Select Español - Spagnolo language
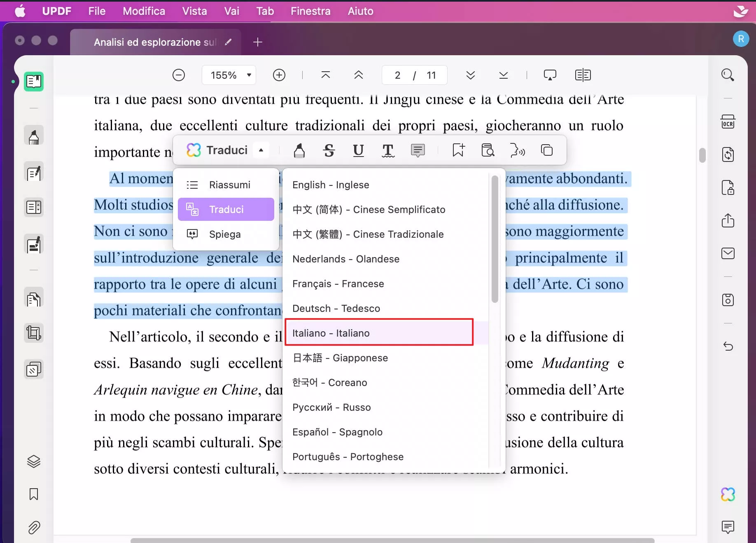 click(386, 432)
